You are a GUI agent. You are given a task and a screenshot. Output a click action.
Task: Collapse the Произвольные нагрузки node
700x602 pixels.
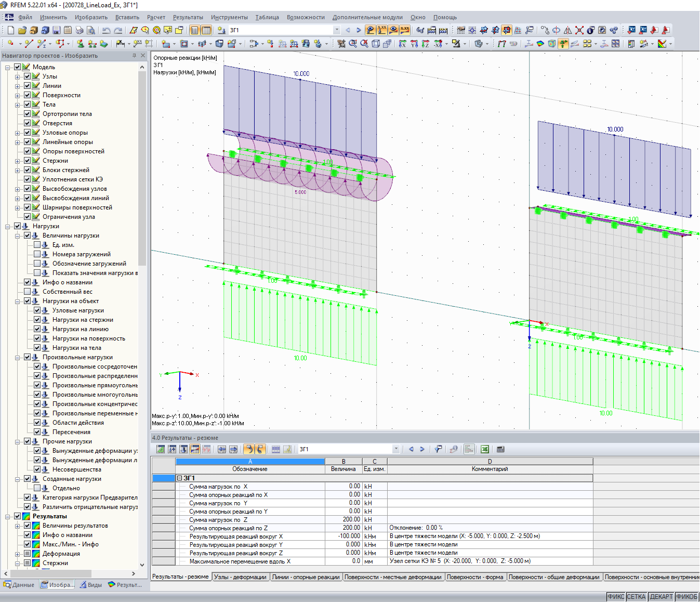[18, 357]
